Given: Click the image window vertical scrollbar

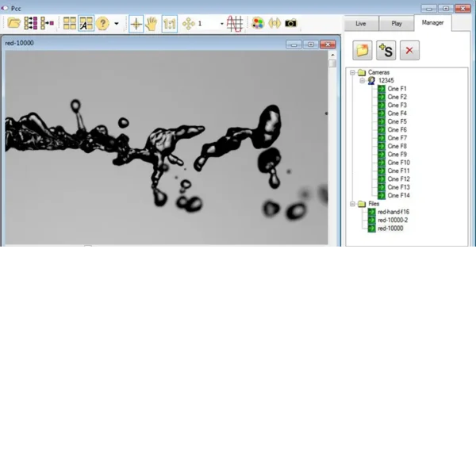Looking at the screenshot, I should click(x=332, y=143).
